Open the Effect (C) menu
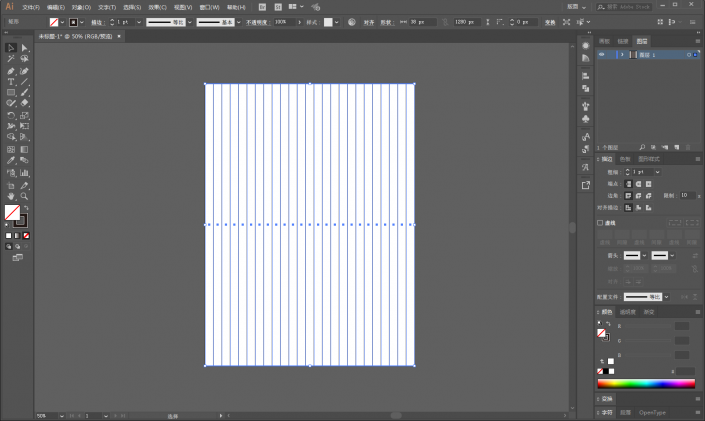The width and height of the screenshot is (705, 421). click(x=157, y=8)
